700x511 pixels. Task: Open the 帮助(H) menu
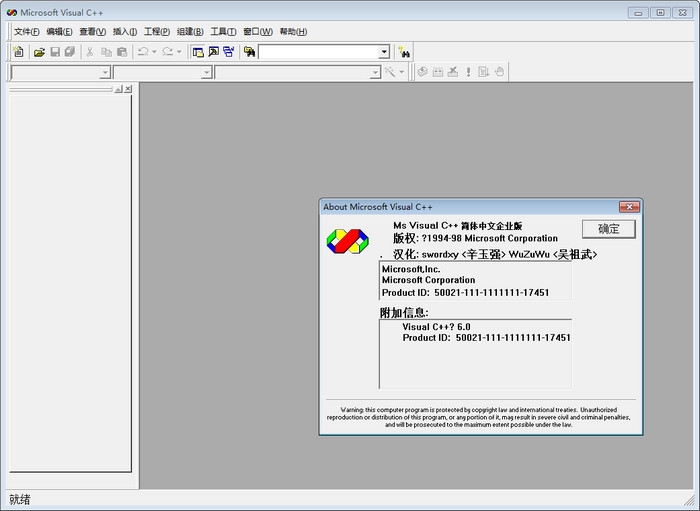(x=293, y=32)
